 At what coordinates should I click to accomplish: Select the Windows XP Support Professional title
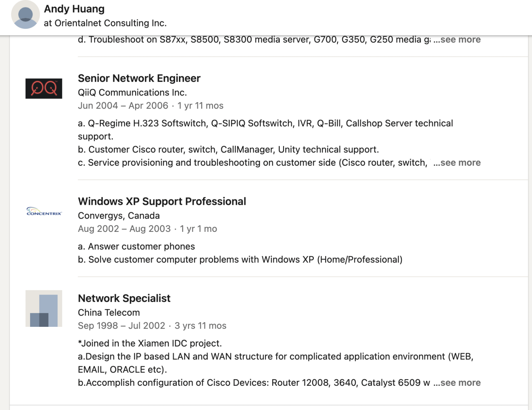(162, 201)
